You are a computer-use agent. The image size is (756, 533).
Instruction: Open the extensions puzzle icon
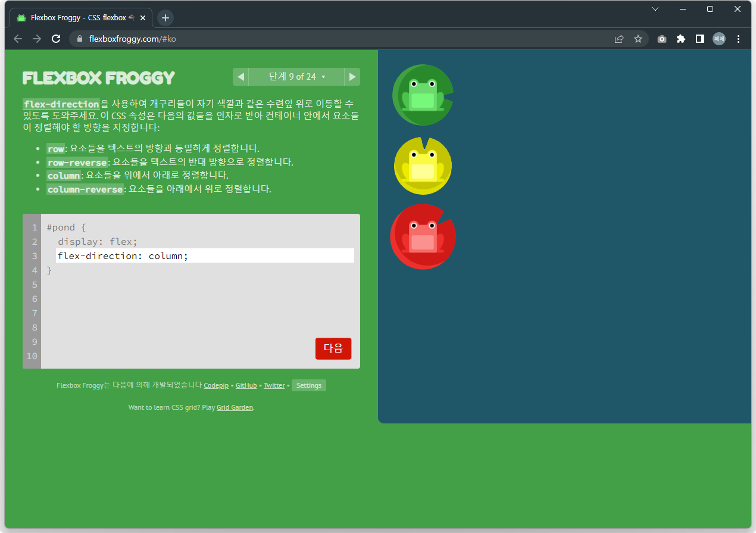coord(681,39)
